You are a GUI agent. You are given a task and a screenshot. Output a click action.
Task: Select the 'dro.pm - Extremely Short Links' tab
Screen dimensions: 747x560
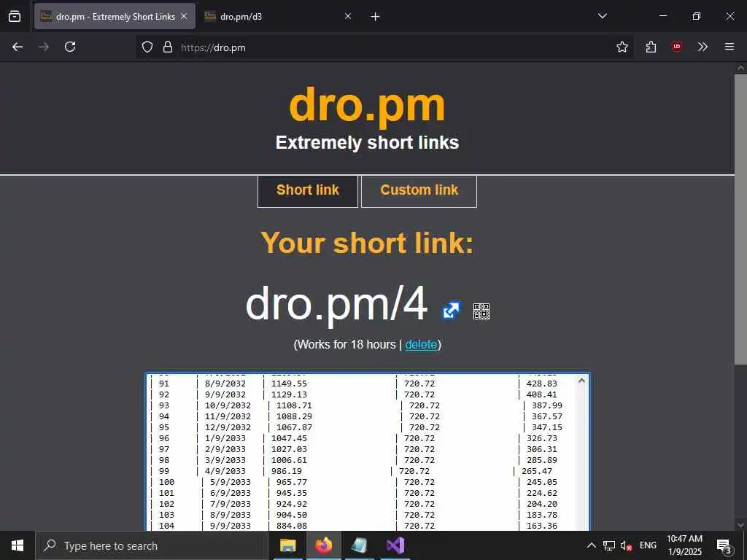115,16
